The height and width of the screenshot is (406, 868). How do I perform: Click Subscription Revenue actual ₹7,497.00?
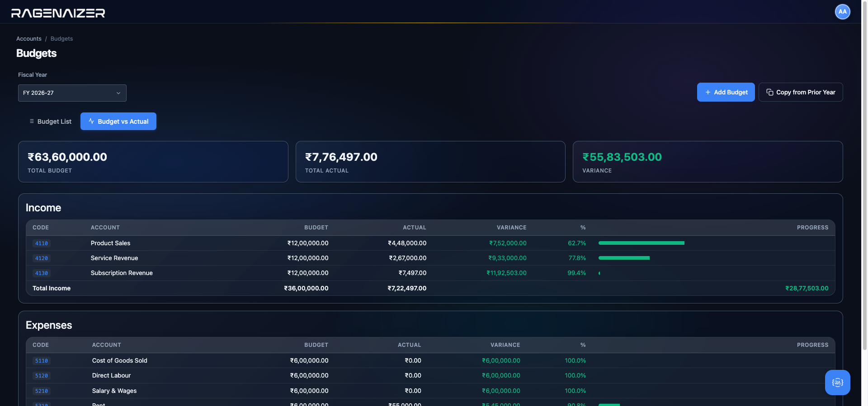coord(412,273)
